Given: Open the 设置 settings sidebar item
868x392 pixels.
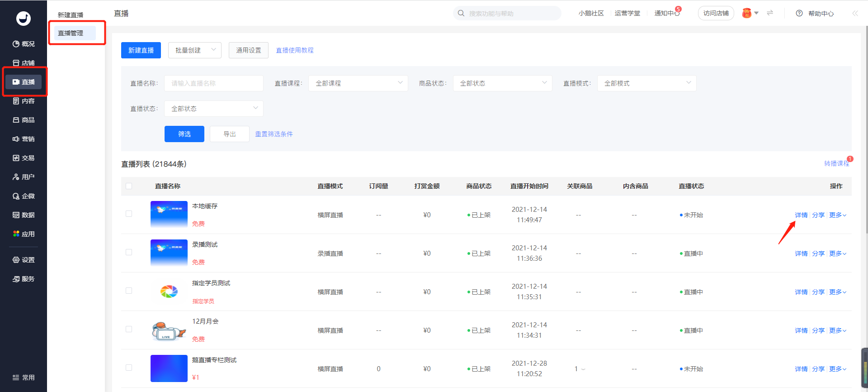Looking at the screenshot, I should click(24, 260).
